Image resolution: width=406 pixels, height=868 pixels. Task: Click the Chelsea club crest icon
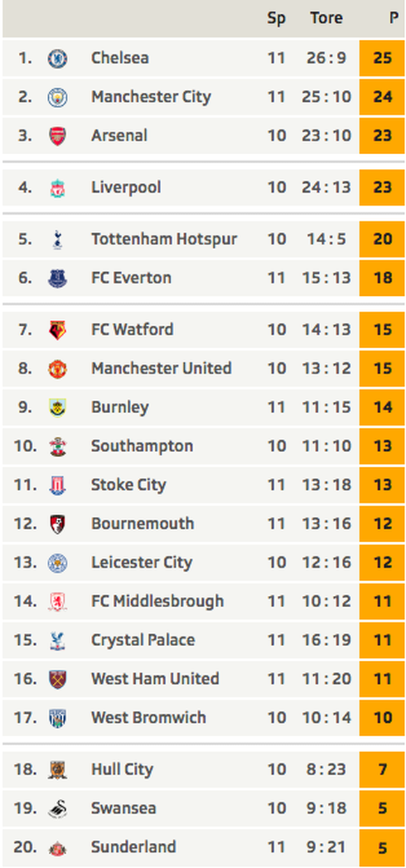click(57, 59)
